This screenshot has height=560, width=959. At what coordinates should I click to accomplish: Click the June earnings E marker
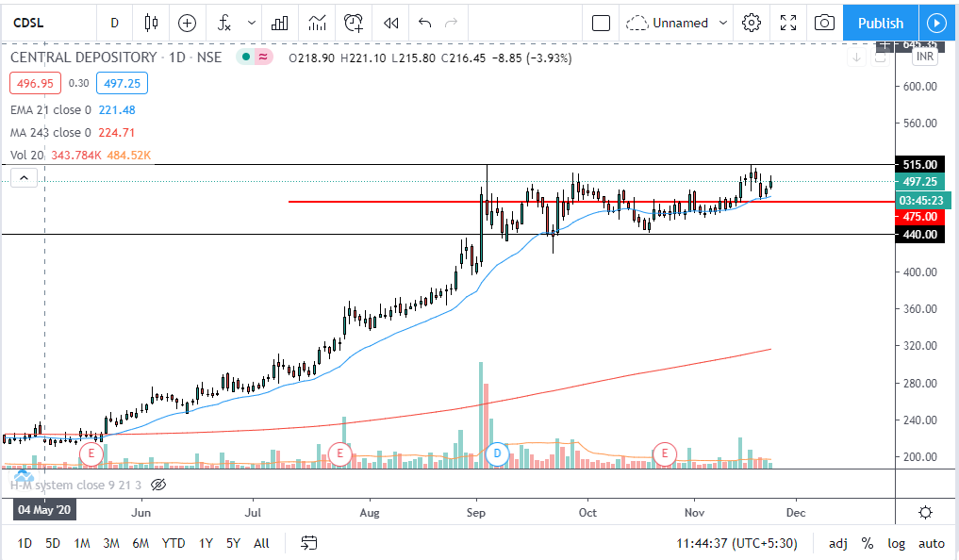(x=91, y=453)
